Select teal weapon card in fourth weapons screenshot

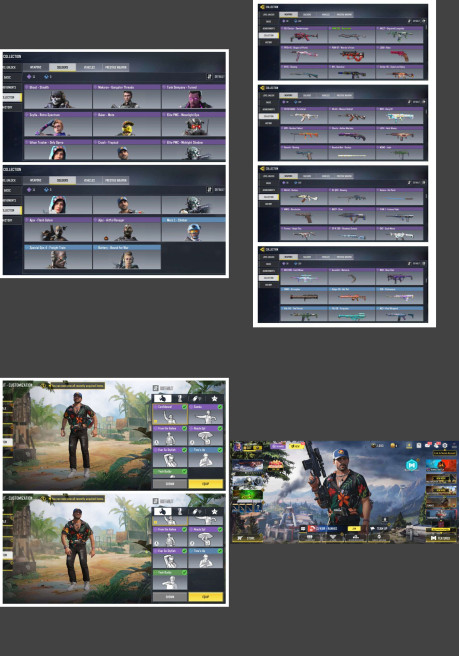(351, 315)
